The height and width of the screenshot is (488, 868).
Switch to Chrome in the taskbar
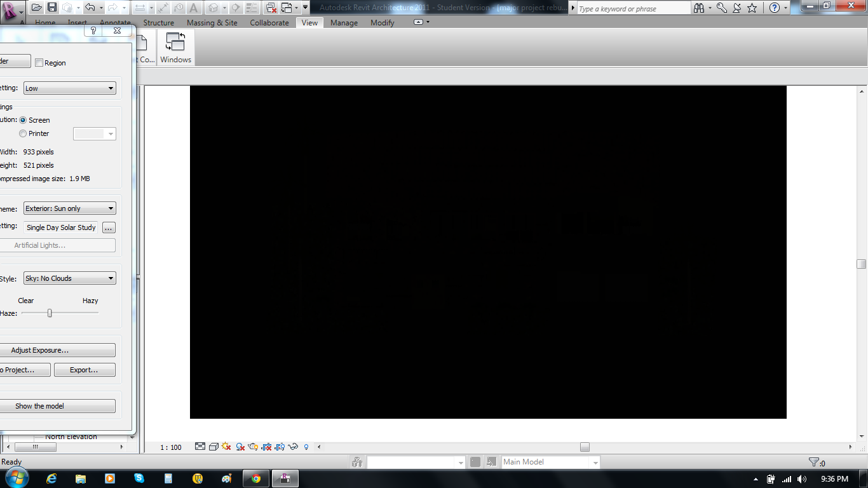[256, 478]
